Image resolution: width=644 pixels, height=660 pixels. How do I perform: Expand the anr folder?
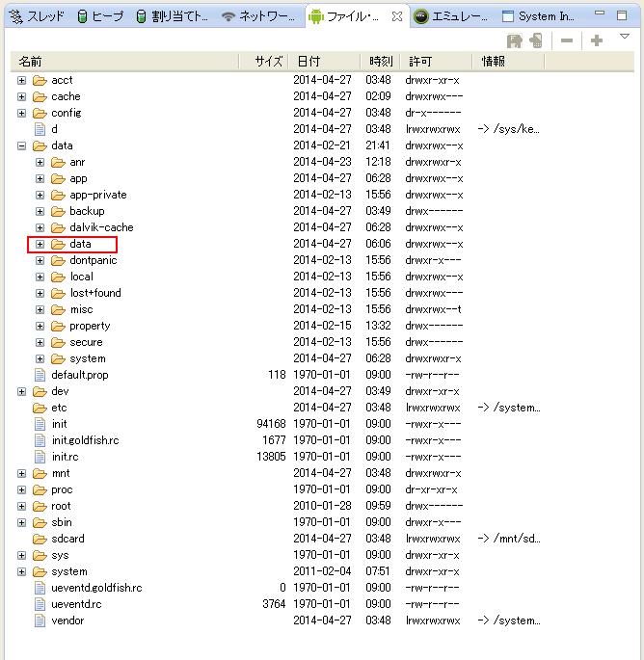40,163
